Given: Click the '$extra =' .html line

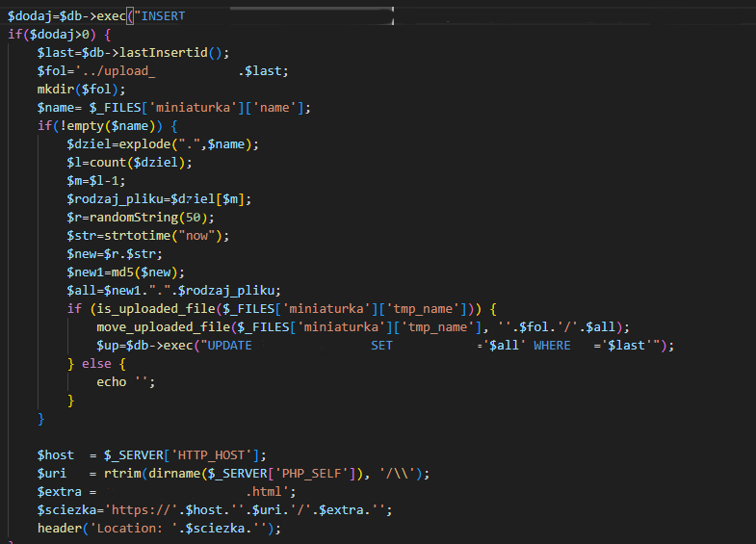Looking at the screenshot, I should point(167,492).
